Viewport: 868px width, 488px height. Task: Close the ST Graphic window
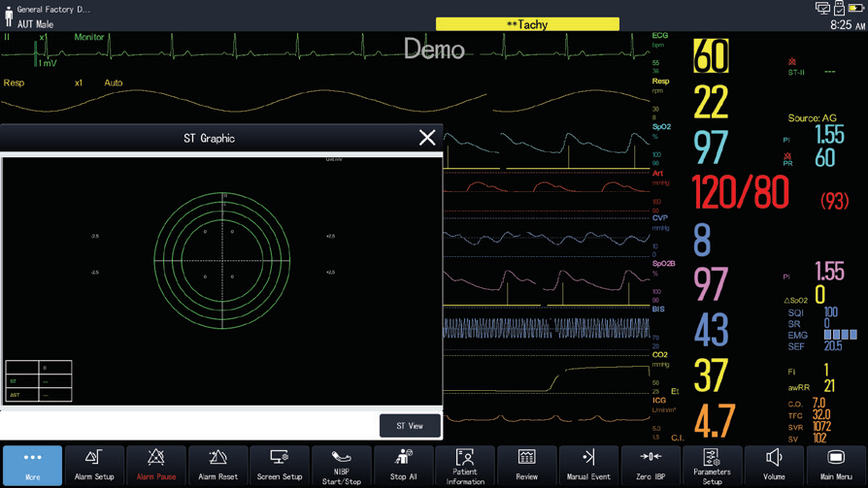click(426, 138)
